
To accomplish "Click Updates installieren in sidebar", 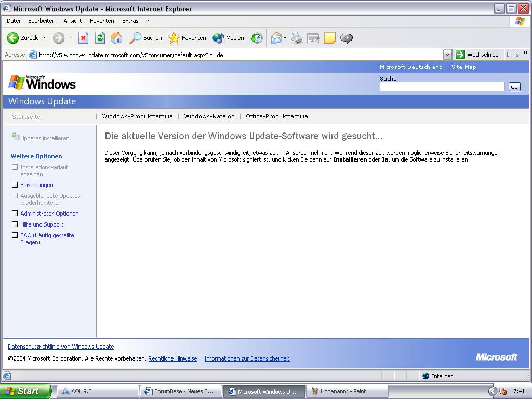I will click(x=45, y=138).
